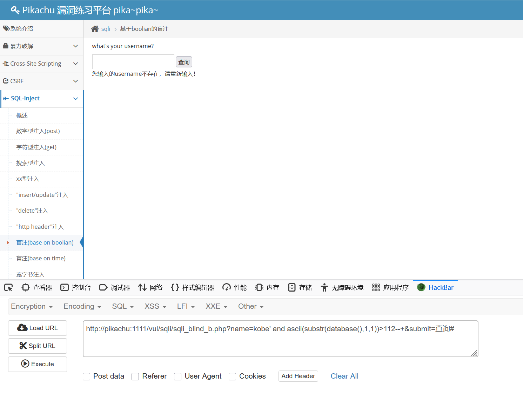Click the 内存 memory chip icon
The height and width of the screenshot is (420, 523).
click(x=259, y=288)
